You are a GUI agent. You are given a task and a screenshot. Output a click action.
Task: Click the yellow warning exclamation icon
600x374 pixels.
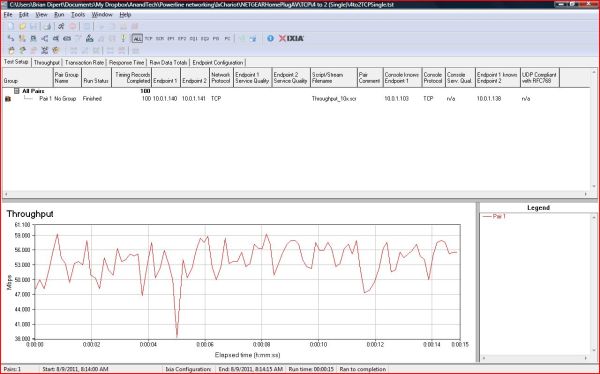click(123, 38)
